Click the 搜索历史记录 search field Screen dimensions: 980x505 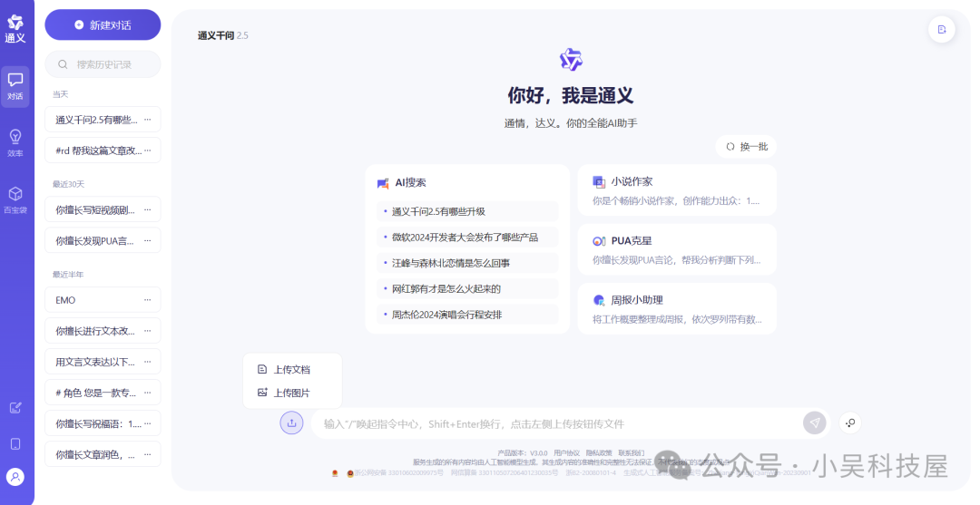tap(103, 64)
